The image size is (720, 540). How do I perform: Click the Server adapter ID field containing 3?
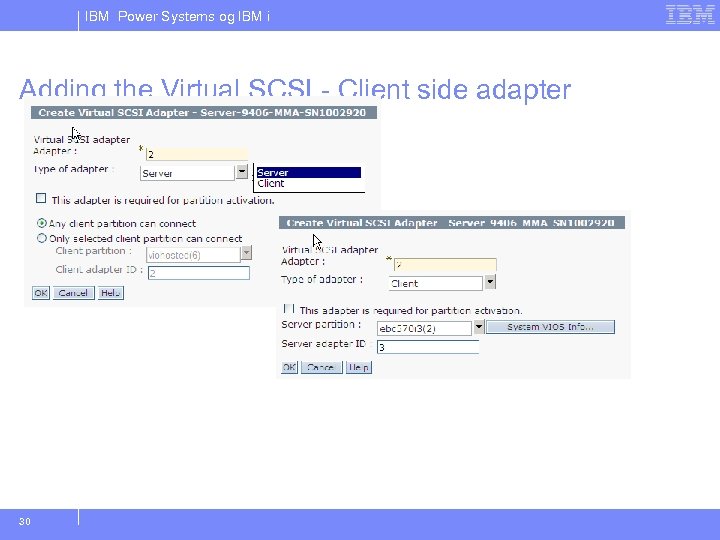coord(428,347)
